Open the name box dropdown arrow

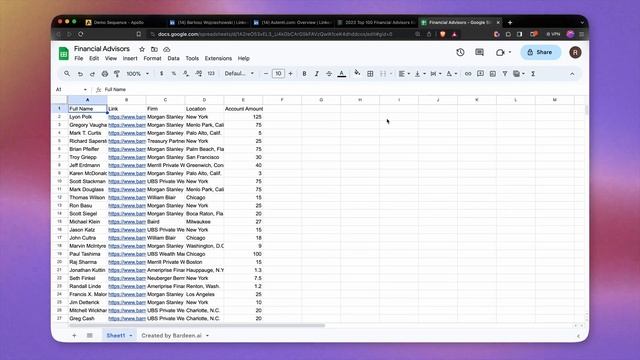[x=85, y=89]
